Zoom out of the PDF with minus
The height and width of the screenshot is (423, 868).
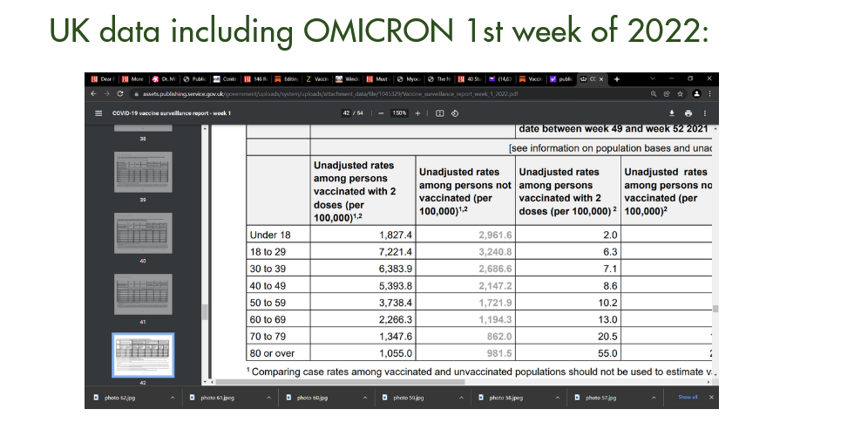click(382, 113)
